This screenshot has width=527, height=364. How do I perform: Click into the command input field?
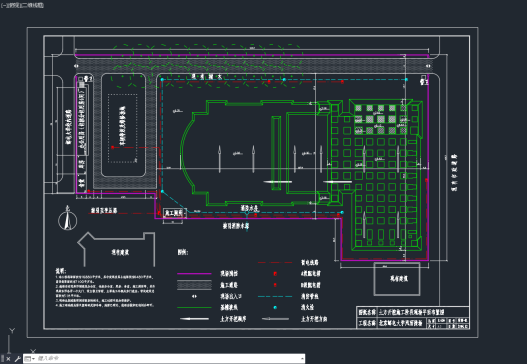(x=168, y=359)
